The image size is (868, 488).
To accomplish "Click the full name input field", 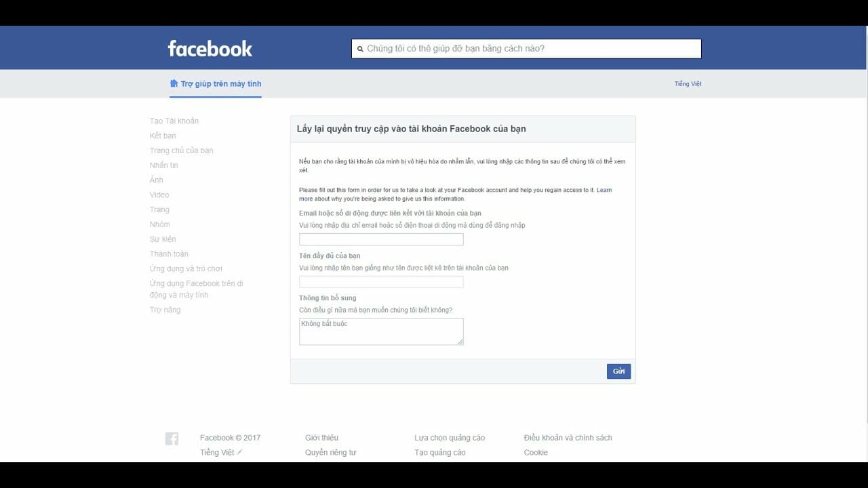I will 381,282.
